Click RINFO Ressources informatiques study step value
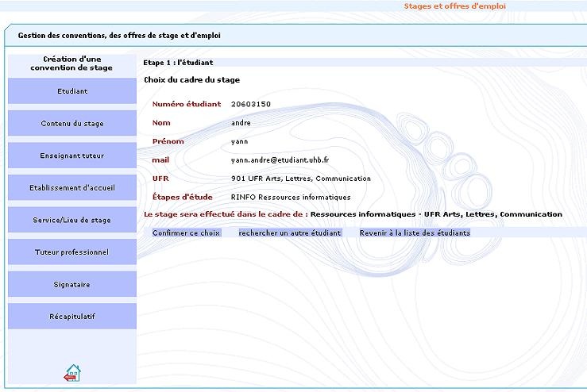This screenshot has width=587, height=392. [x=291, y=197]
